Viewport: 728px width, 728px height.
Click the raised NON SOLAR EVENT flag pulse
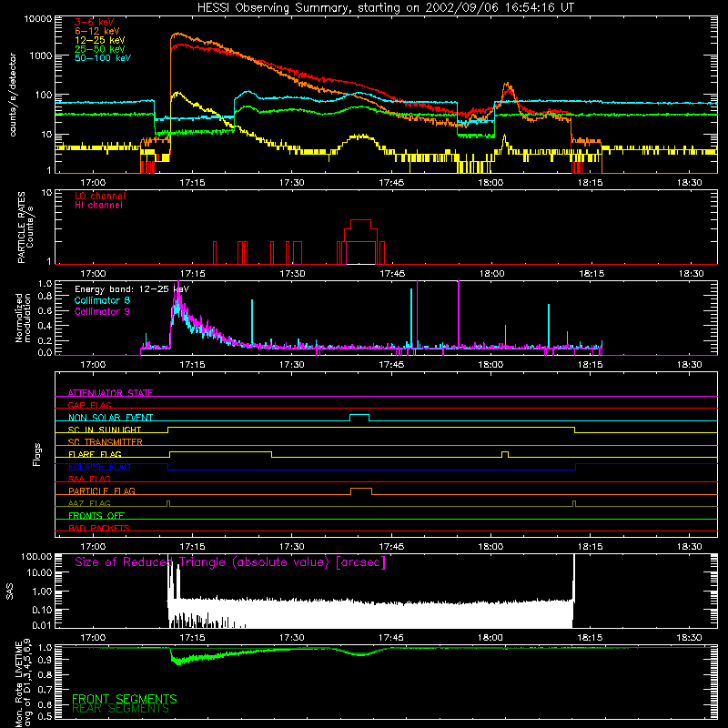pos(359,417)
